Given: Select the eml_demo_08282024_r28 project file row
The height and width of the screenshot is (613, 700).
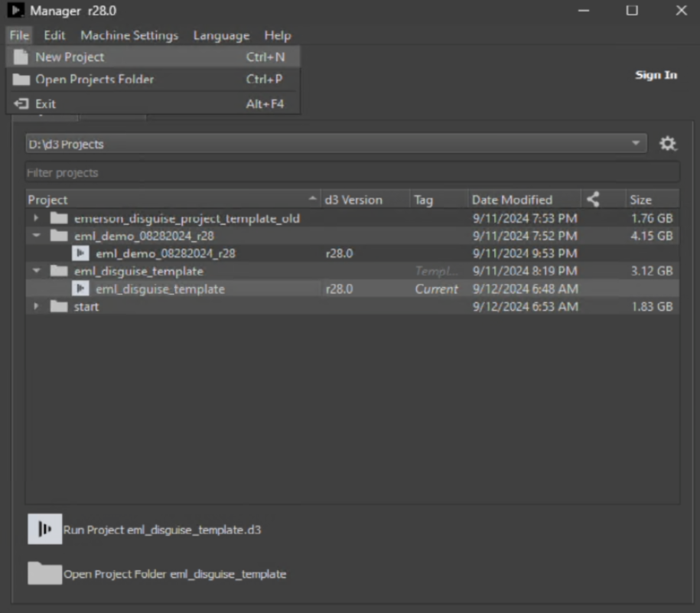Looking at the screenshot, I should pyautogui.click(x=352, y=253).
